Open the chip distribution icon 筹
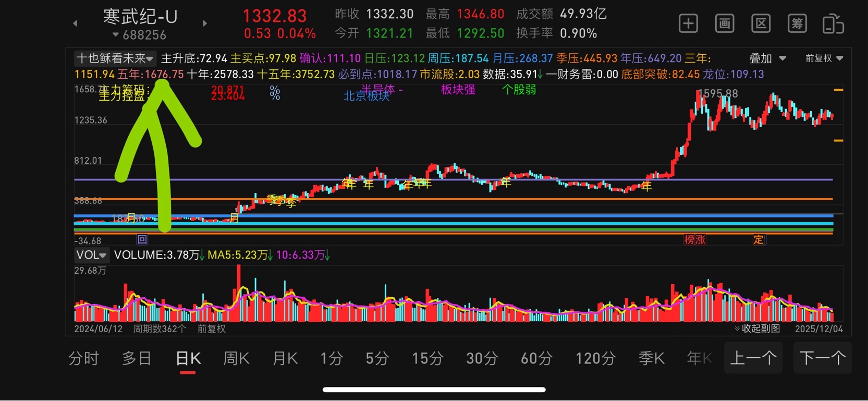 [797, 23]
